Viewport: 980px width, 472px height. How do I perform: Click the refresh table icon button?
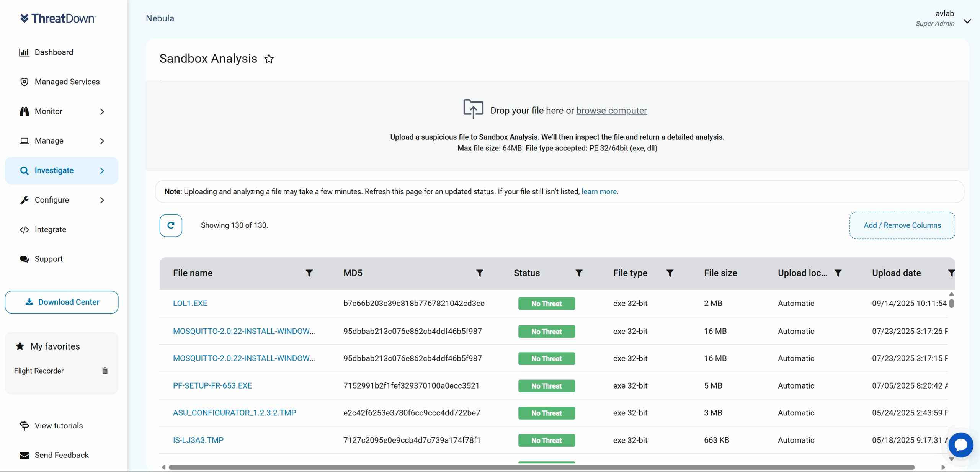[x=171, y=225]
